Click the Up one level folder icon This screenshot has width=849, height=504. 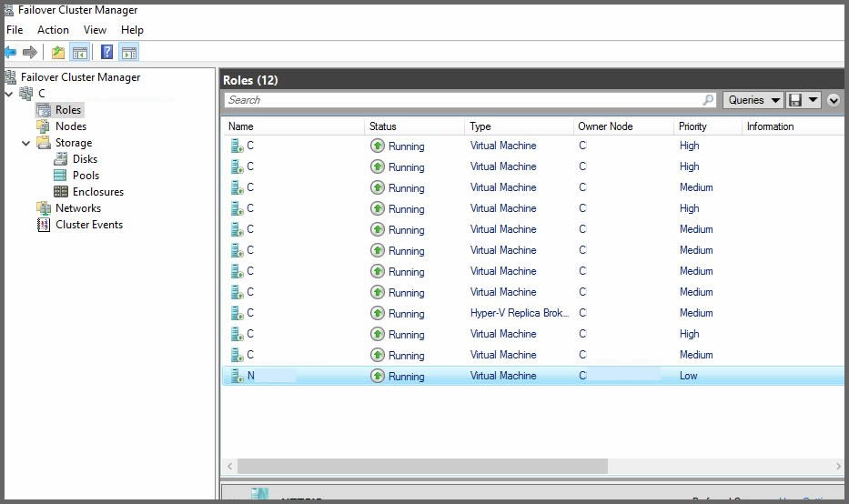click(x=58, y=53)
